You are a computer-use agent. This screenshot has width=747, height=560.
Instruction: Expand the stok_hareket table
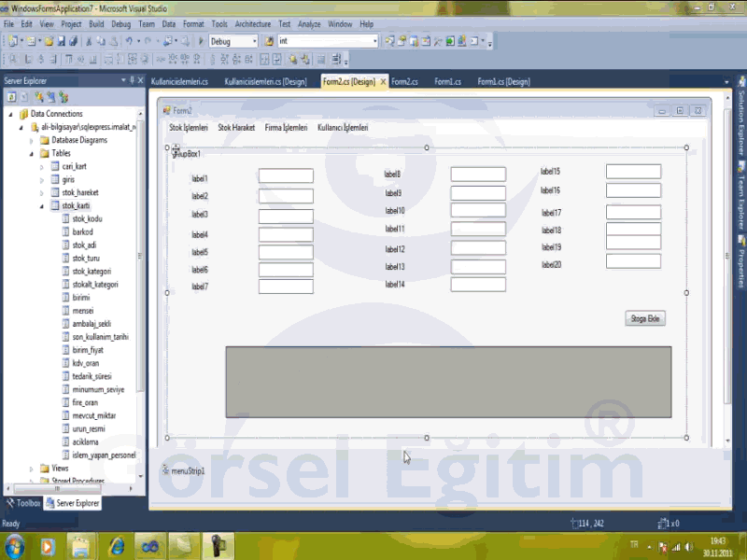(42, 193)
